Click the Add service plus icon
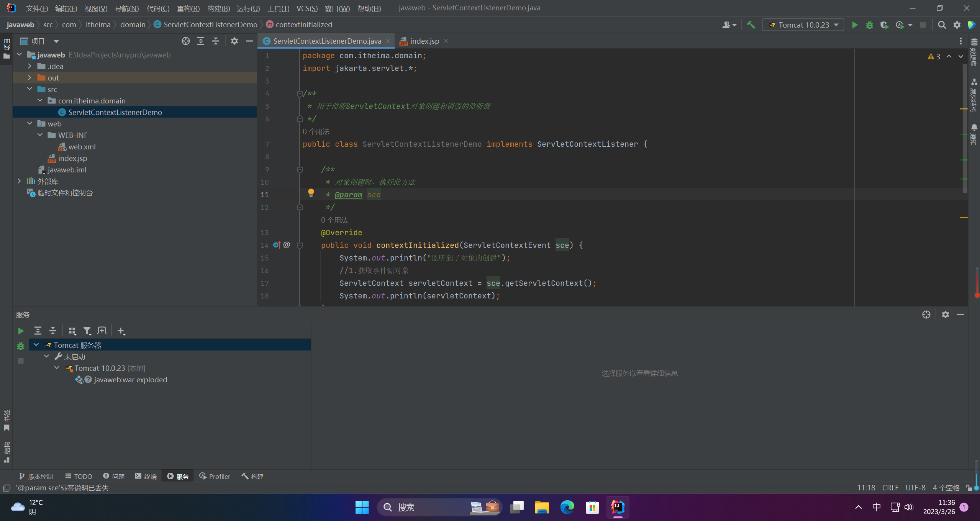The width and height of the screenshot is (980, 521). coord(121,331)
